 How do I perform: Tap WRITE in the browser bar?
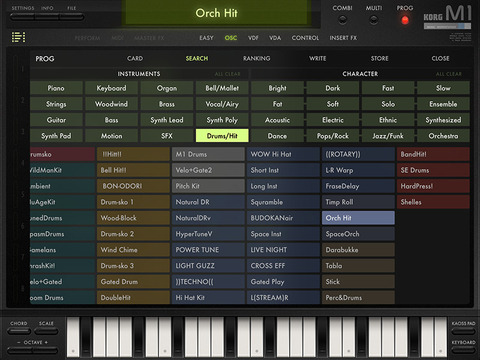317,58
